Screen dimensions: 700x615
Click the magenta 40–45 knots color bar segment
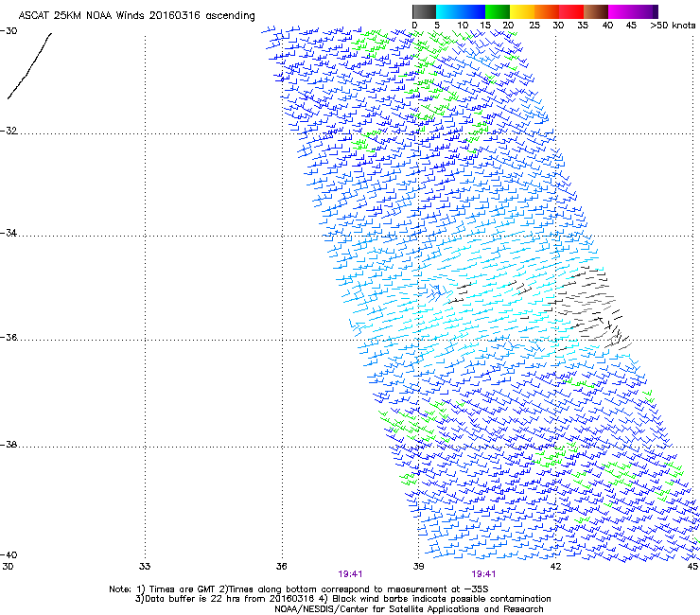tap(621, 11)
